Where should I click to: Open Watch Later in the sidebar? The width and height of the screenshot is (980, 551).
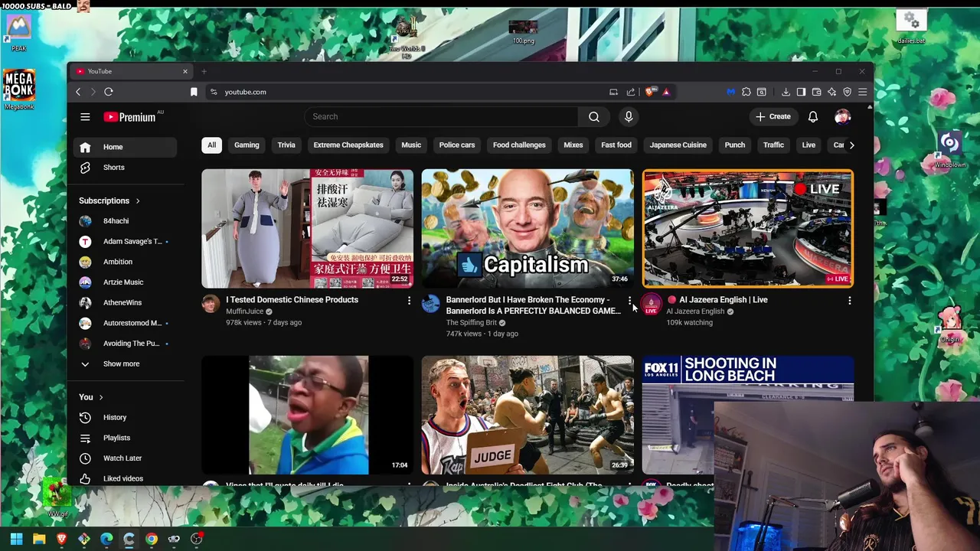125,458
